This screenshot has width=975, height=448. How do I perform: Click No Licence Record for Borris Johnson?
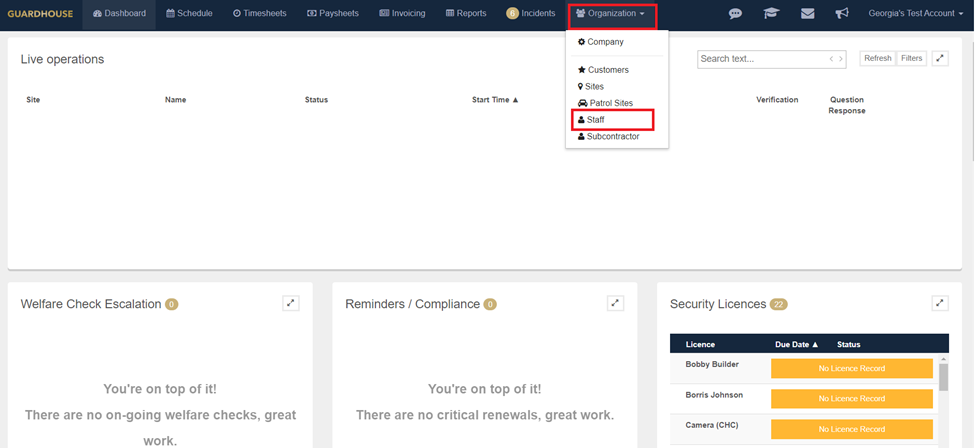[x=852, y=399]
